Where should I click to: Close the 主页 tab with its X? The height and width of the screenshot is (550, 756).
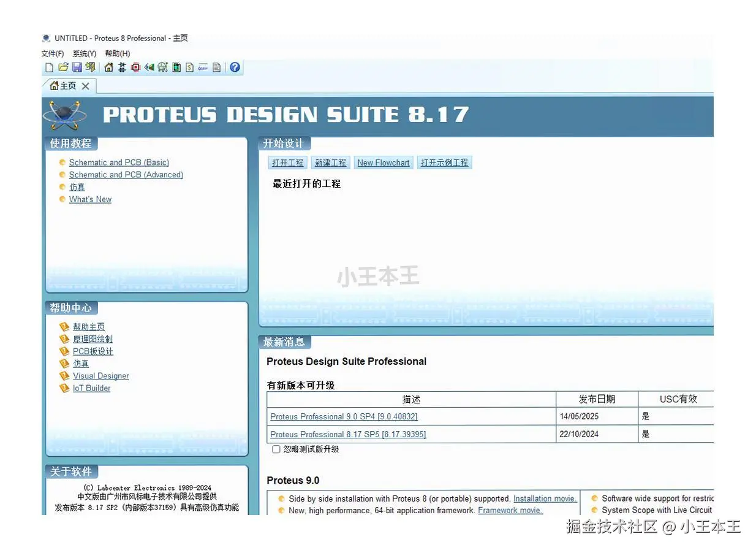click(x=85, y=86)
